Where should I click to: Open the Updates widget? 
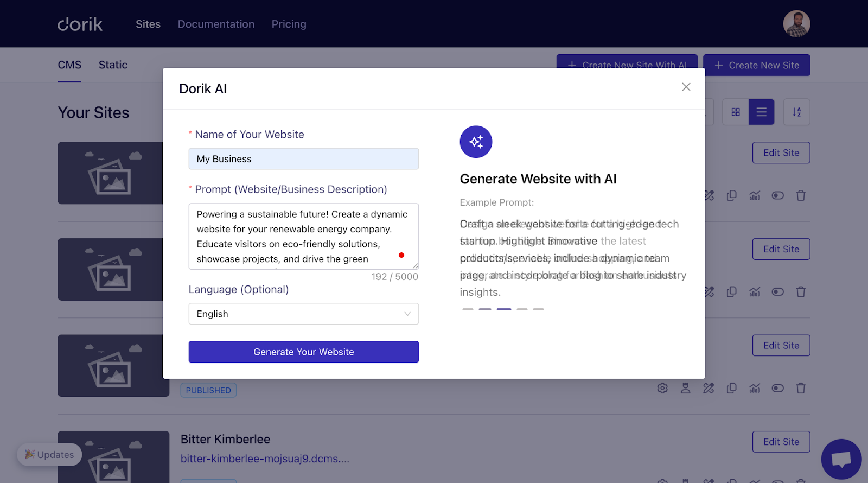[x=49, y=455]
